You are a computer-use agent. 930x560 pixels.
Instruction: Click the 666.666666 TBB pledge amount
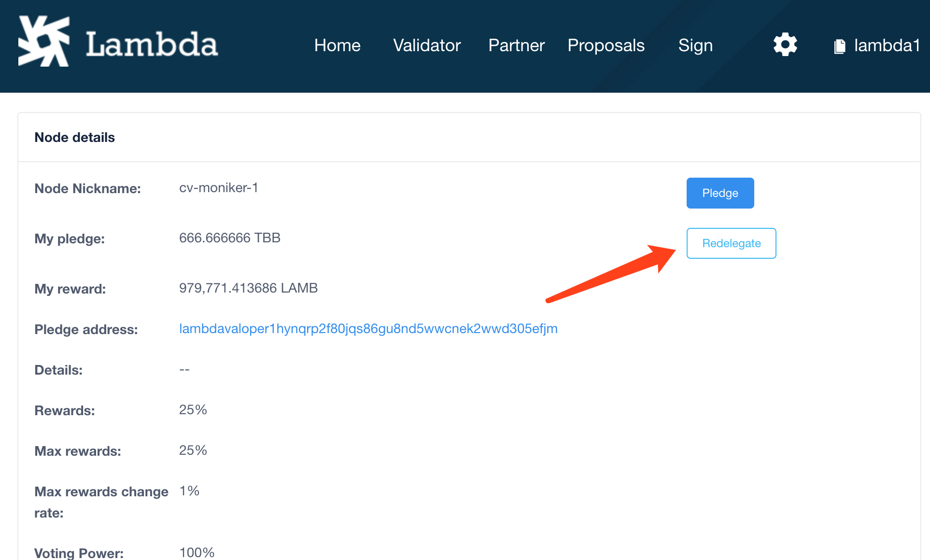click(229, 238)
